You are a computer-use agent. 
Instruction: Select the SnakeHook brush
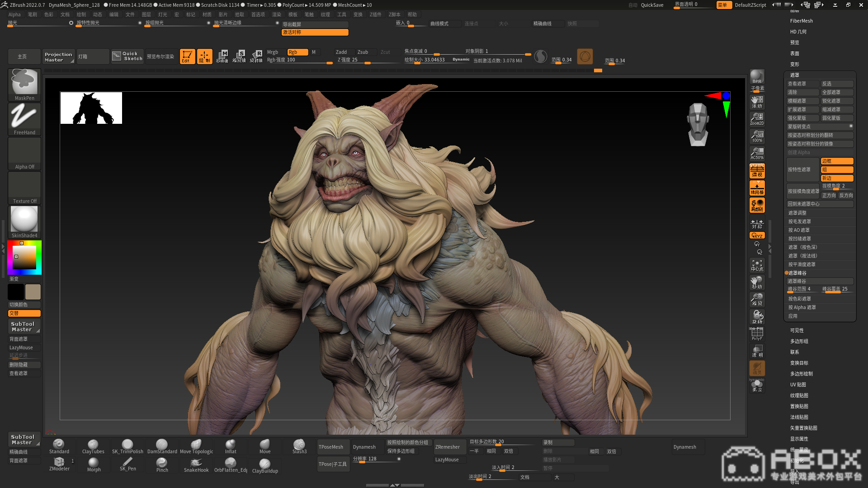click(x=196, y=465)
